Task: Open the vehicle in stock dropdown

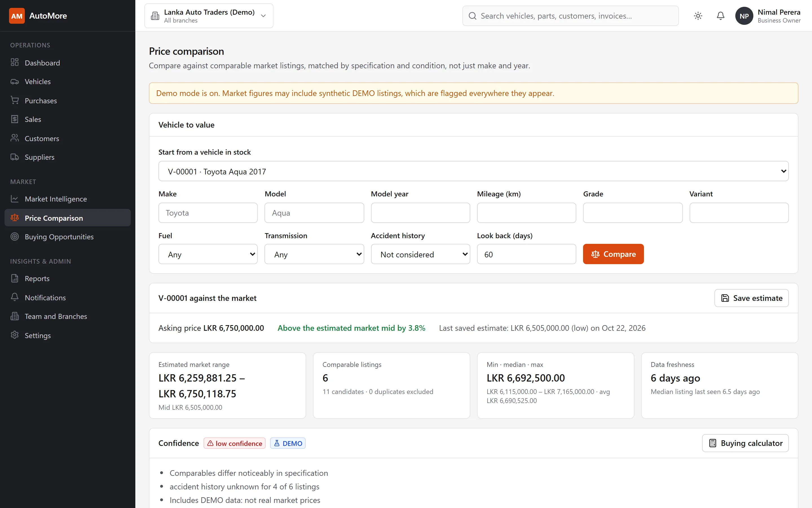Action: tap(473, 171)
